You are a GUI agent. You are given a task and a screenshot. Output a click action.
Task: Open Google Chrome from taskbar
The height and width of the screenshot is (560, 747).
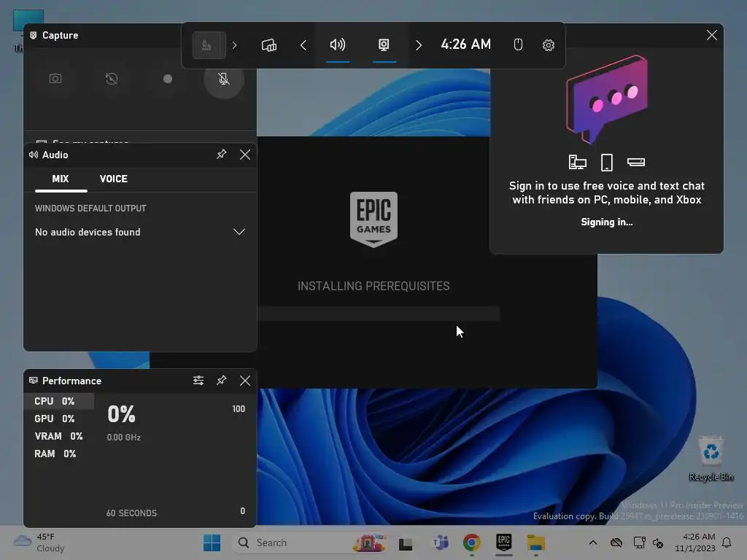point(472,542)
